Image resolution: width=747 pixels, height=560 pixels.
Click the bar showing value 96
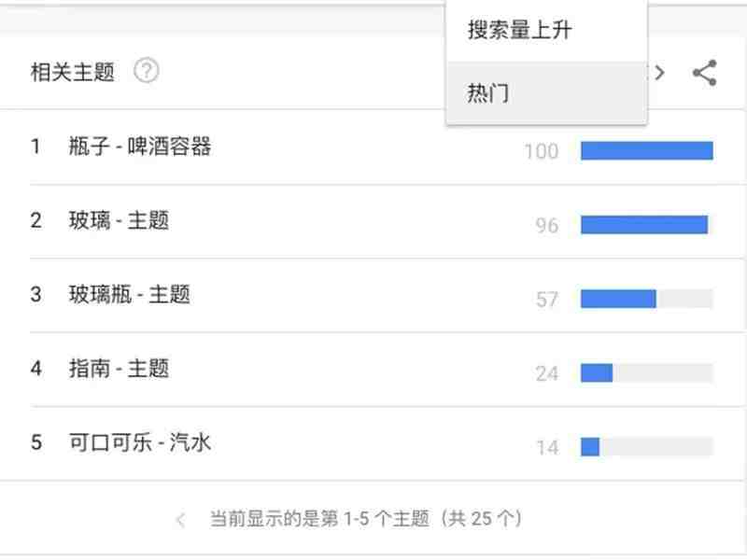pyautogui.click(x=647, y=225)
